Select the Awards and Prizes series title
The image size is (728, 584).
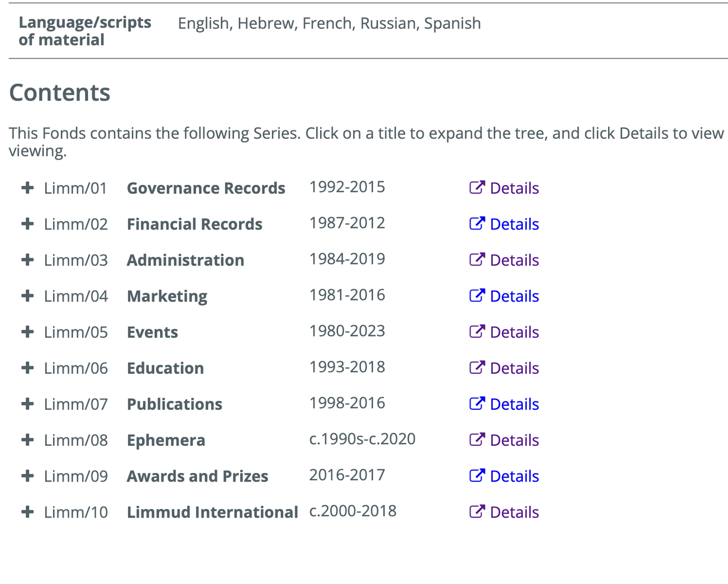coord(198,476)
